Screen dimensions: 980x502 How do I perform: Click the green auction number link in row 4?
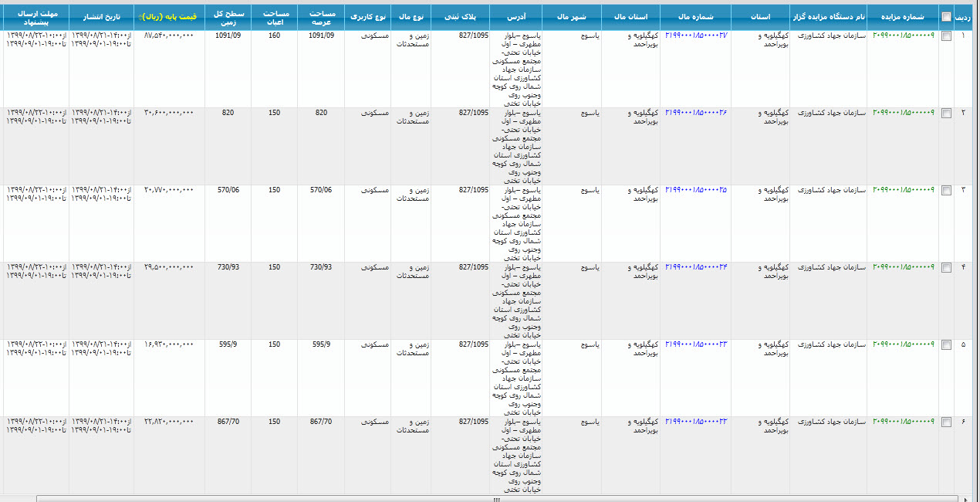click(903, 267)
